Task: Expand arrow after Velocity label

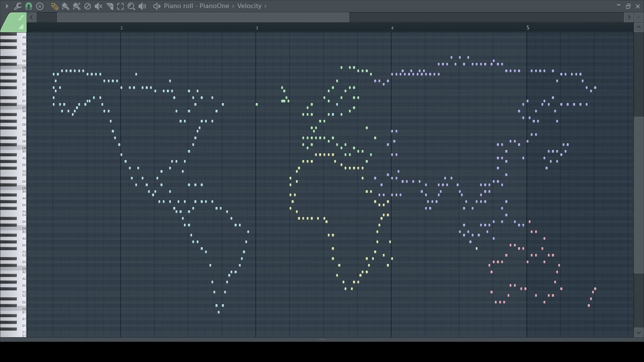Action: (266, 6)
